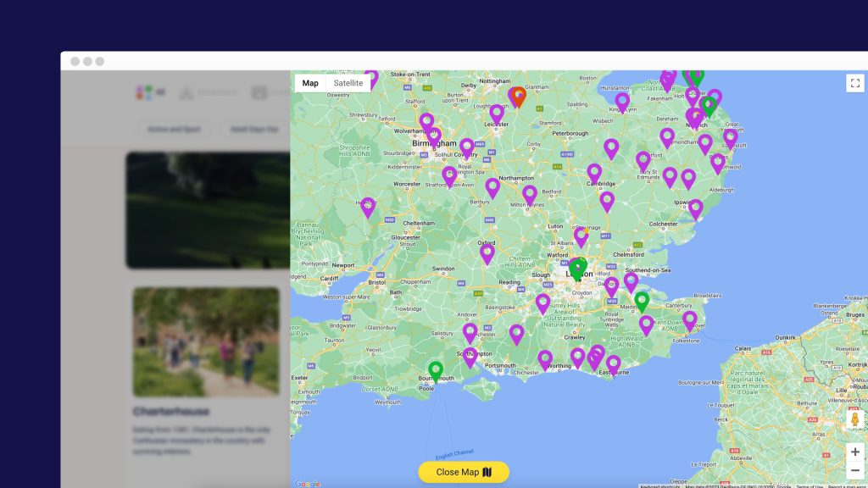Screen dimensions: 868x488
Task: Select the purple pin near Hereford
Action: [368, 207]
